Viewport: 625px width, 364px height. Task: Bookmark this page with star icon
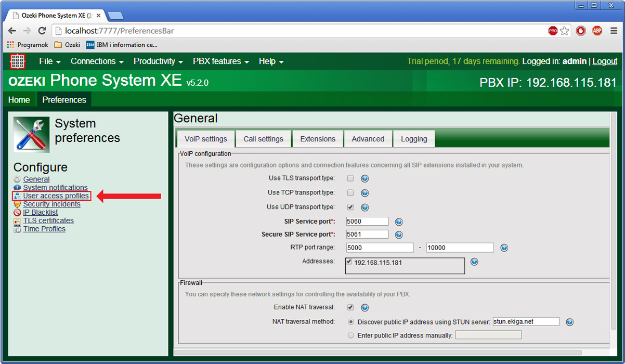point(565,31)
